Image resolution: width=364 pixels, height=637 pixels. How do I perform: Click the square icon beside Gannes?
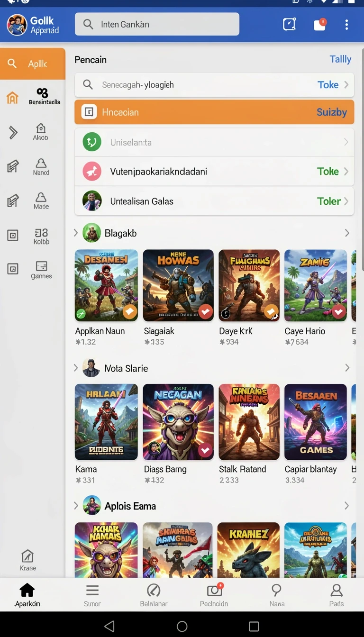(x=13, y=269)
